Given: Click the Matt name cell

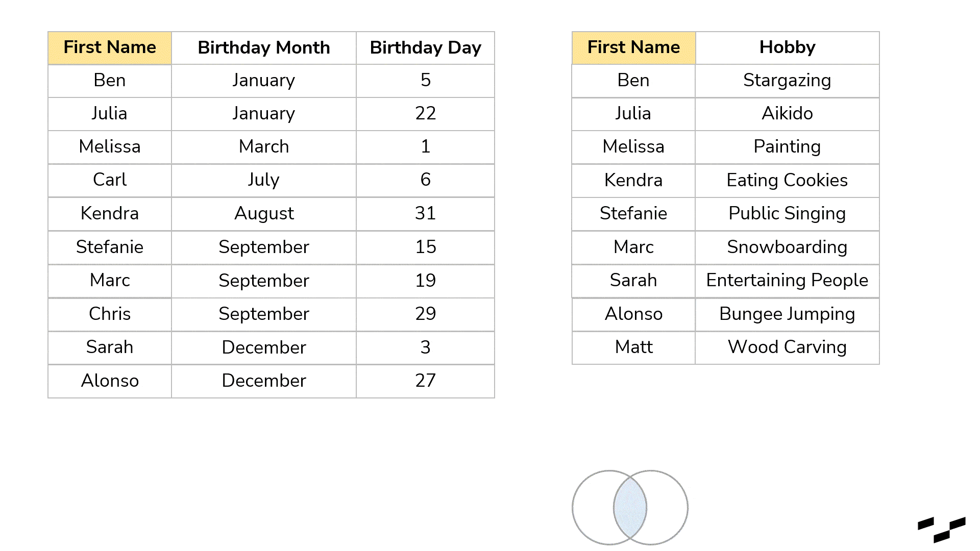Looking at the screenshot, I should pyautogui.click(x=633, y=348).
